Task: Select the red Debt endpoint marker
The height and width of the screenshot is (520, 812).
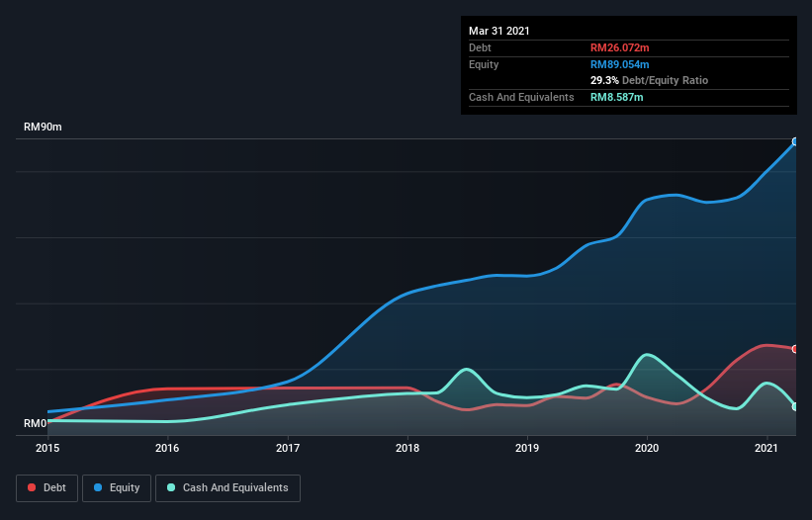Action: pos(795,349)
